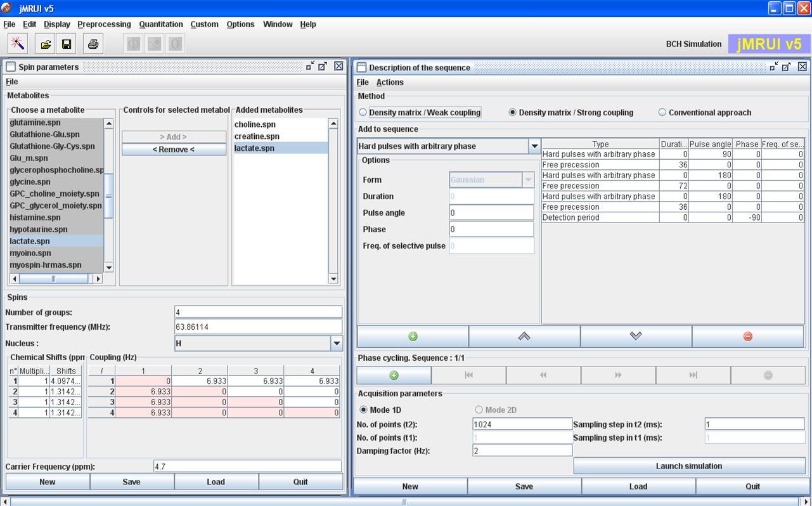Click the Pulse angle input field

tap(491, 213)
